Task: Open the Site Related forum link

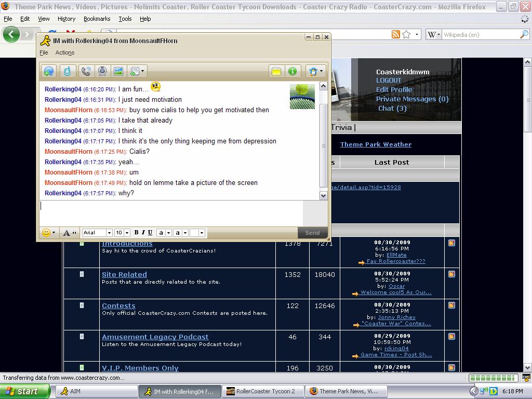Action: 124,274
